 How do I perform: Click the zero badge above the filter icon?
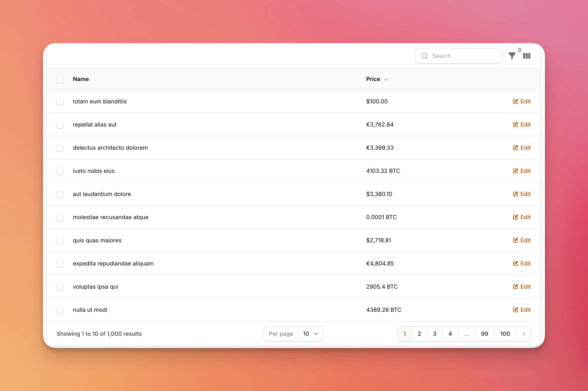(519, 50)
